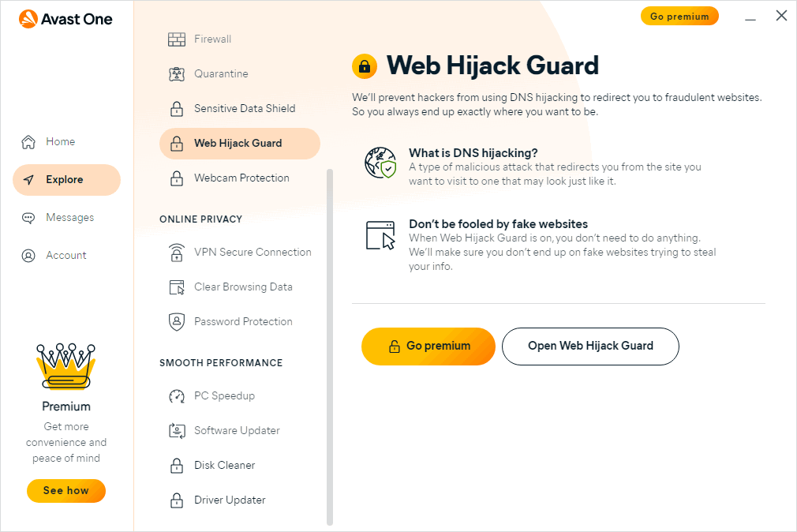Image resolution: width=797 pixels, height=532 pixels.
Task: Select the Web Hijack Guard entry
Action: [x=240, y=144]
